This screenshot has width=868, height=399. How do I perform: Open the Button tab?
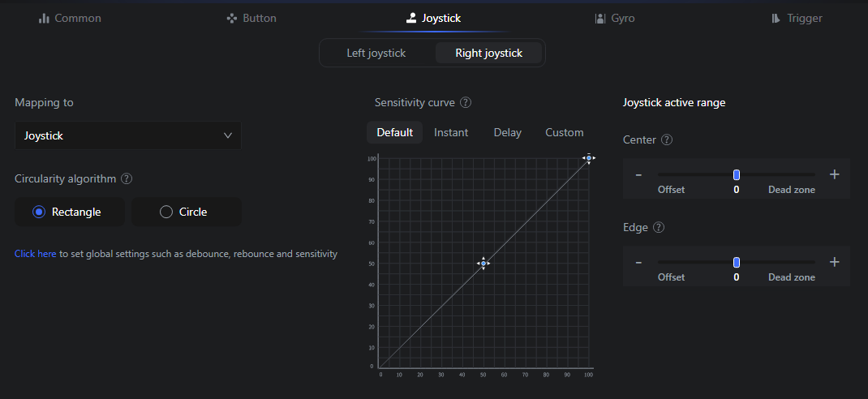(x=251, y=18)
